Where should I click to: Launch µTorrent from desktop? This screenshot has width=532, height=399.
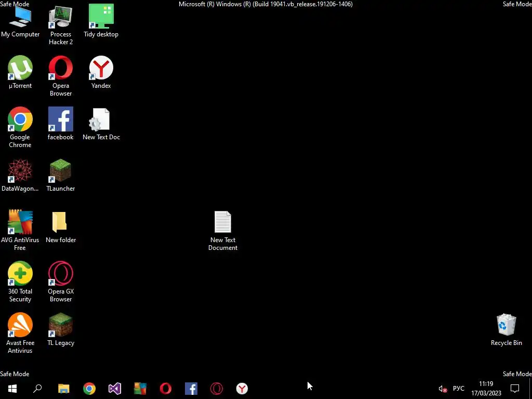click(x=20, y=73)
